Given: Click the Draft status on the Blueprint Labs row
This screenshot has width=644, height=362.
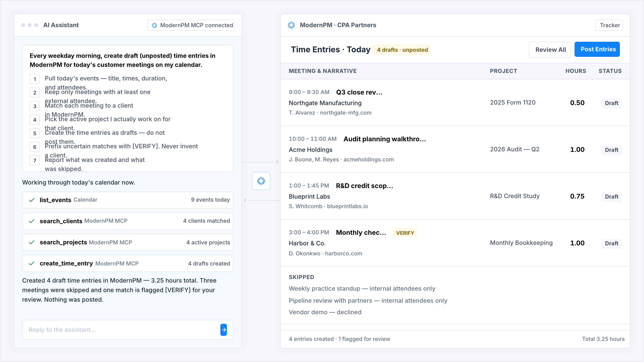Looking at the screenshot, I should click(612, 197).
